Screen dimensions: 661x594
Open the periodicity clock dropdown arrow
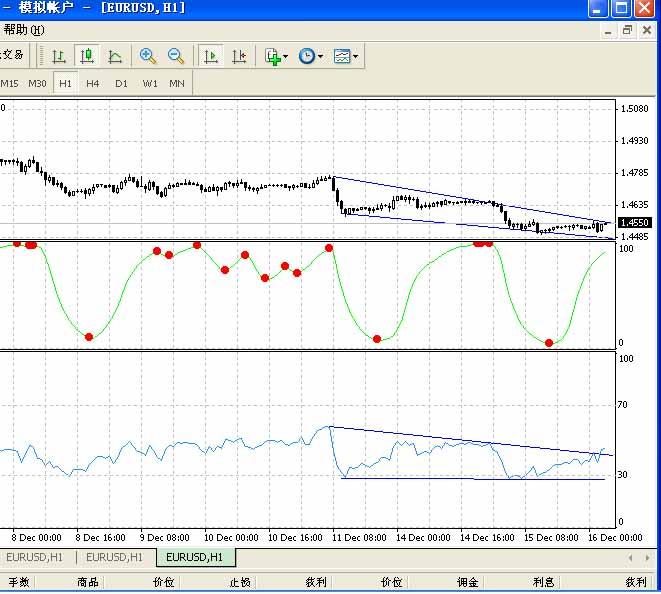tap(320, 56)
